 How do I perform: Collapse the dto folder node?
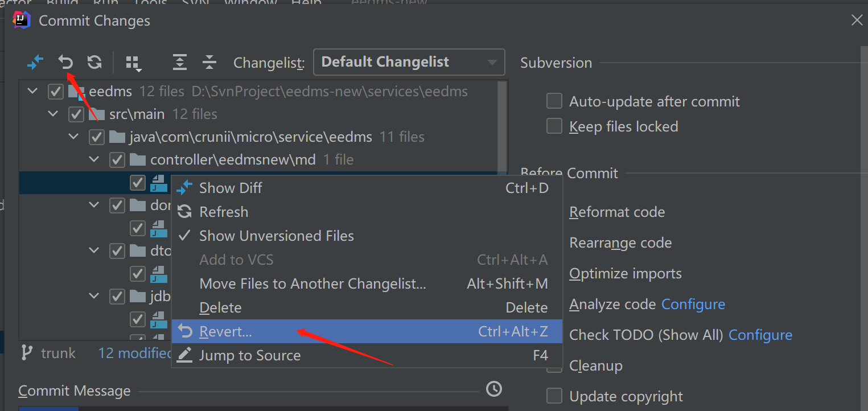(94, 251)
